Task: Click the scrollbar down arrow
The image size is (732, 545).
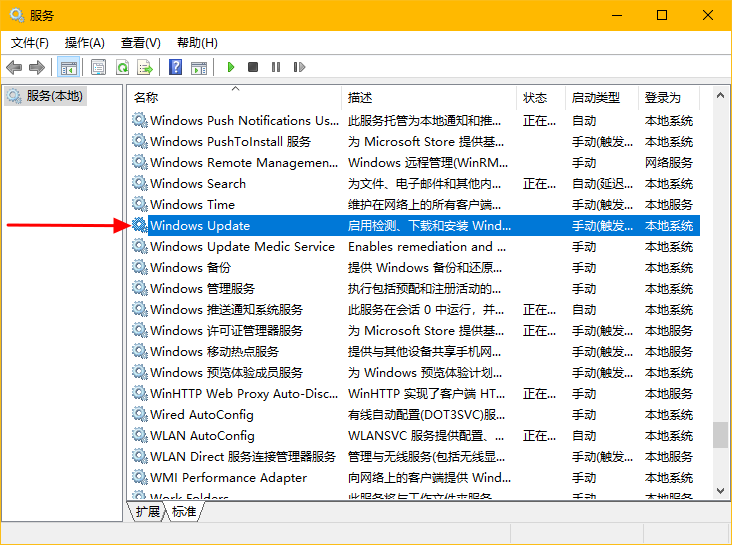Action: [720, 491]
